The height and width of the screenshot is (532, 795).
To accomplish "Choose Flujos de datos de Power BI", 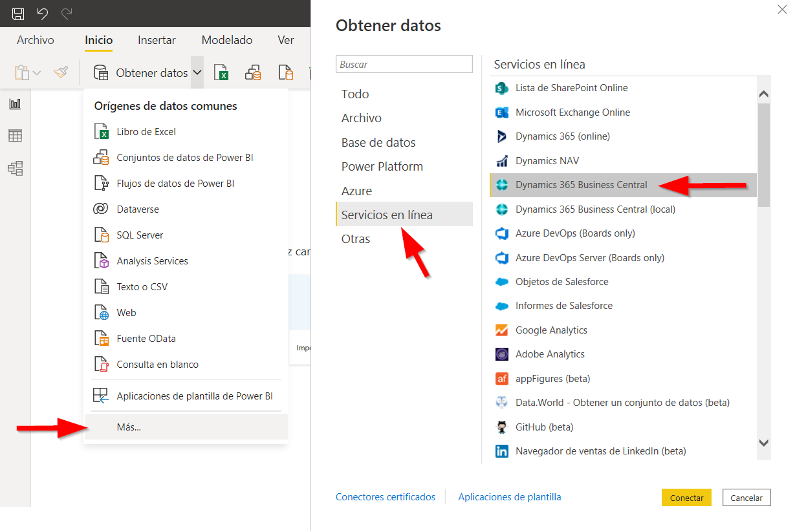I will pos(186,184).
